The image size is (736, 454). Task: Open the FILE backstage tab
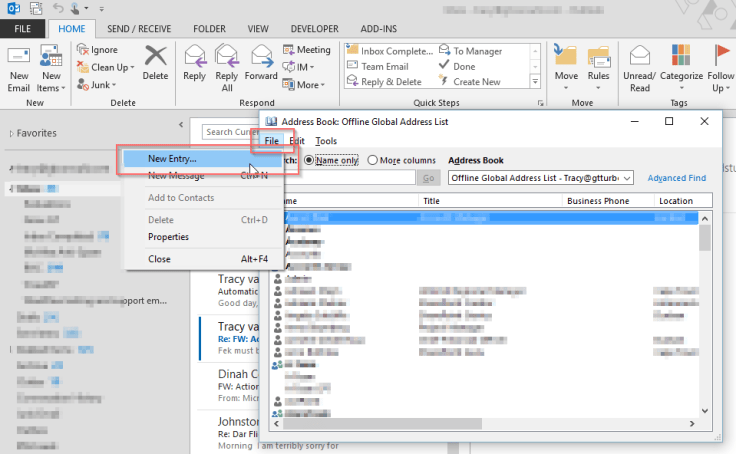tap(22, 29)
